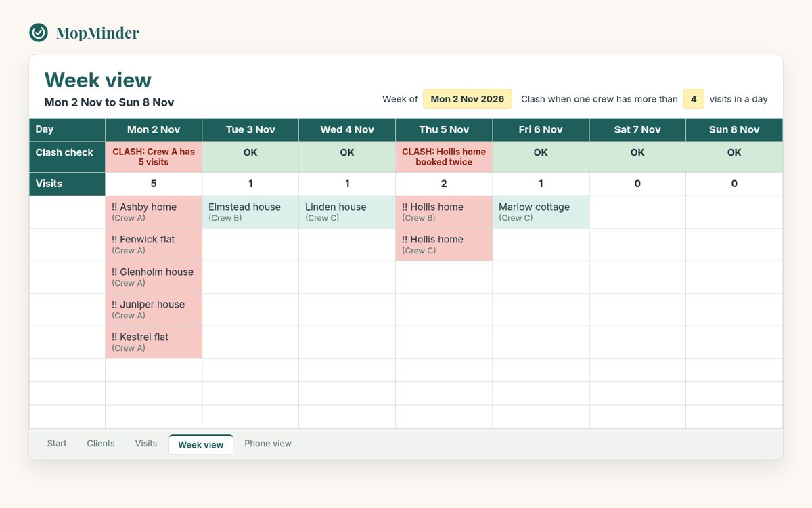Click the Ashby home visit

[x=154, y=212]
